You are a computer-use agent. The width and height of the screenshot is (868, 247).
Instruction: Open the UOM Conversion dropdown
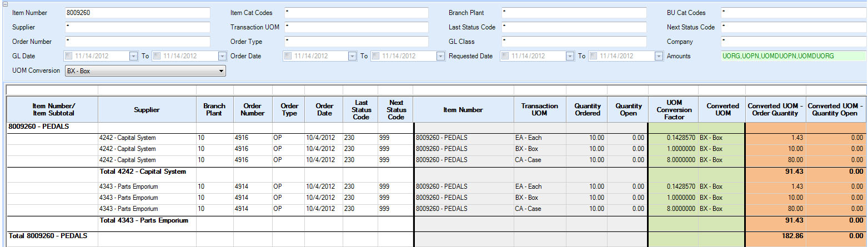point(222,71)
